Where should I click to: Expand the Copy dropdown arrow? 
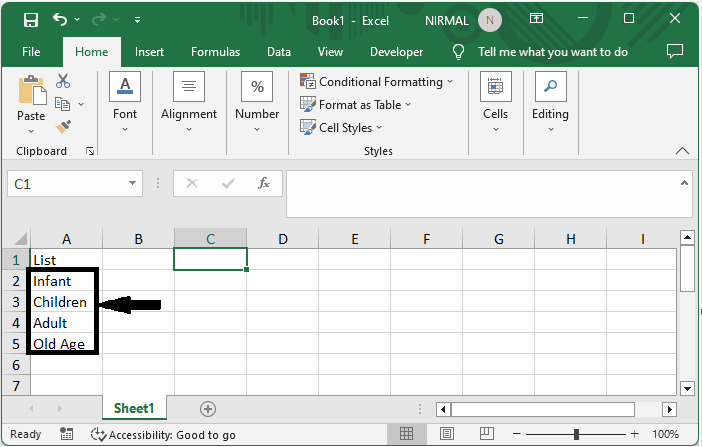pyautogui.click(x=81, y=104)
